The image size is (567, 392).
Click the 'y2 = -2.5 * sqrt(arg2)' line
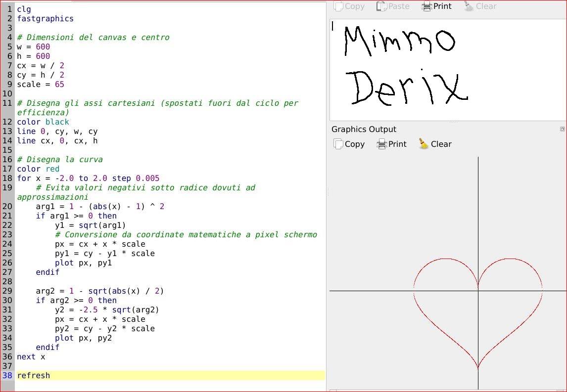(x=107, y=310)
